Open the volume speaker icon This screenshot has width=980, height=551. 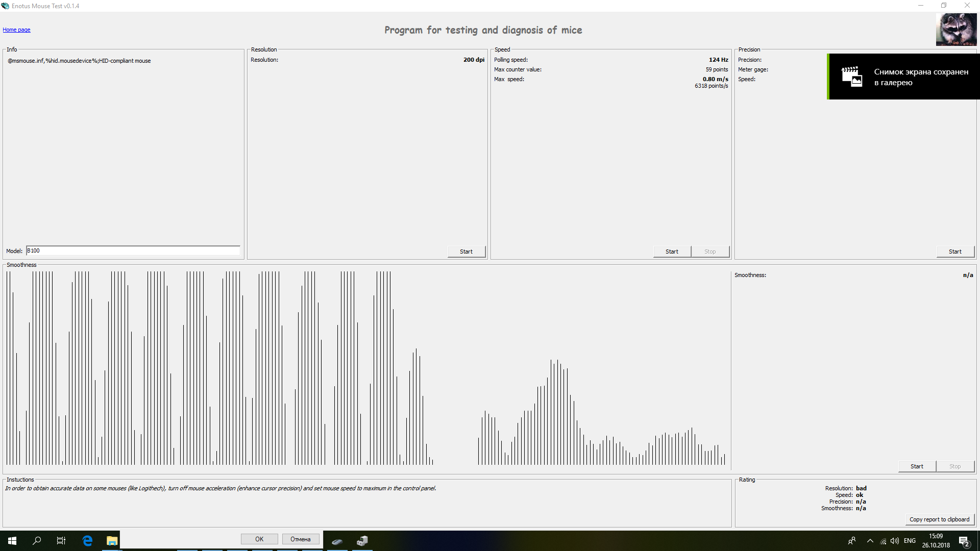point(895,541)
